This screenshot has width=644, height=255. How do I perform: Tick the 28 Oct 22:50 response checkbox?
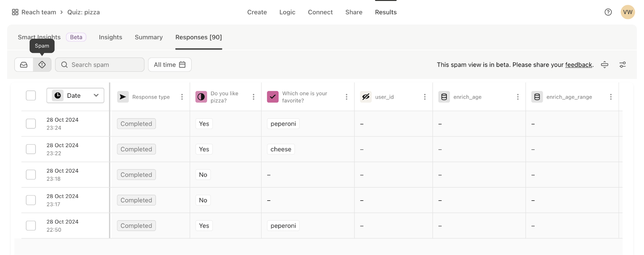pyautogui.click(x=31, y=226)
